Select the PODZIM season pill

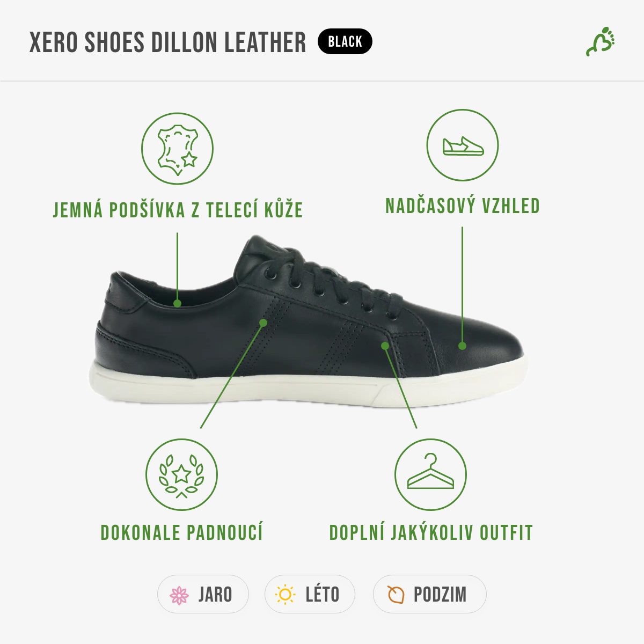(x=429, y=594)
